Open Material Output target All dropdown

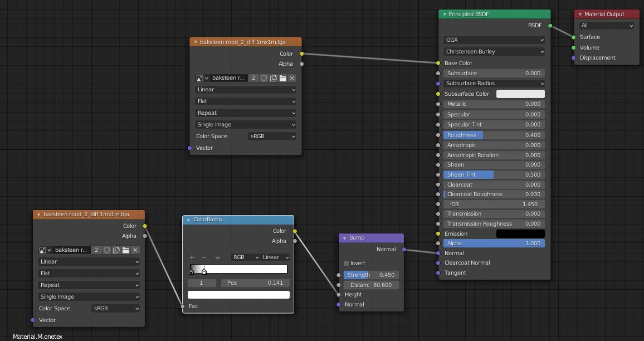click(606, 26)
